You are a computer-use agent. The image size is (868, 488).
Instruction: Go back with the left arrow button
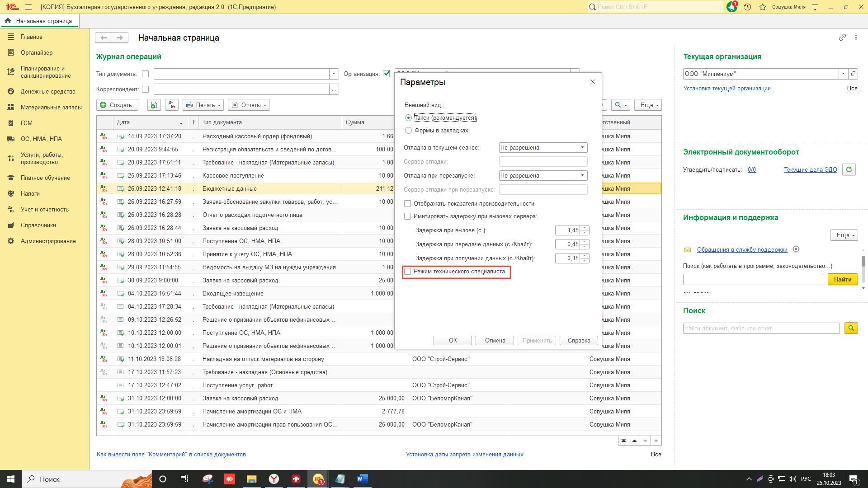(x=104, y=38)
